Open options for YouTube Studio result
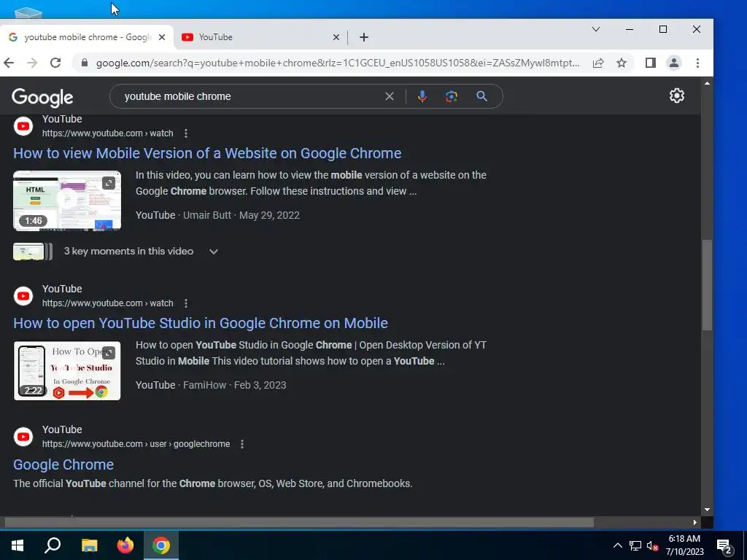Screen dimensions: 747x560 [186, 303]
